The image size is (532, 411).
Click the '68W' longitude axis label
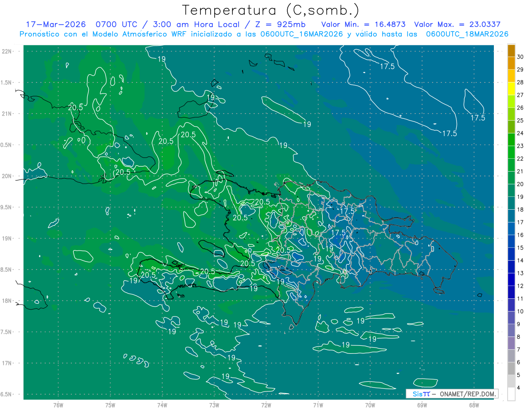tap(474, 405)
